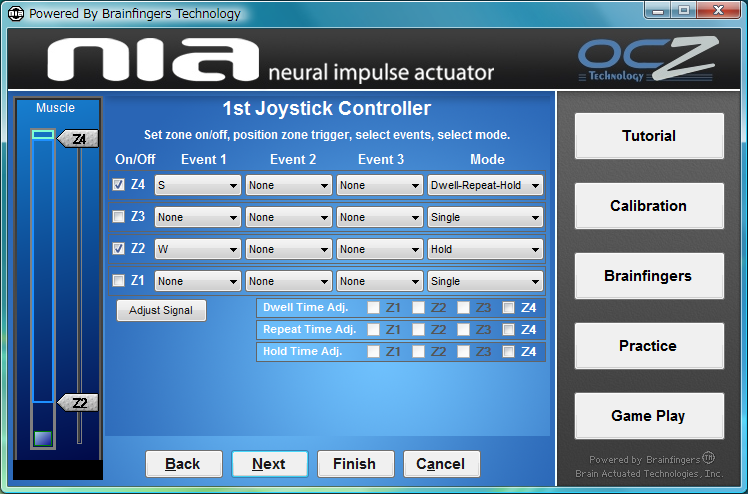Click the NIA app icon in title bar
The height and width of the screenshot is (494, 748).
16,13
